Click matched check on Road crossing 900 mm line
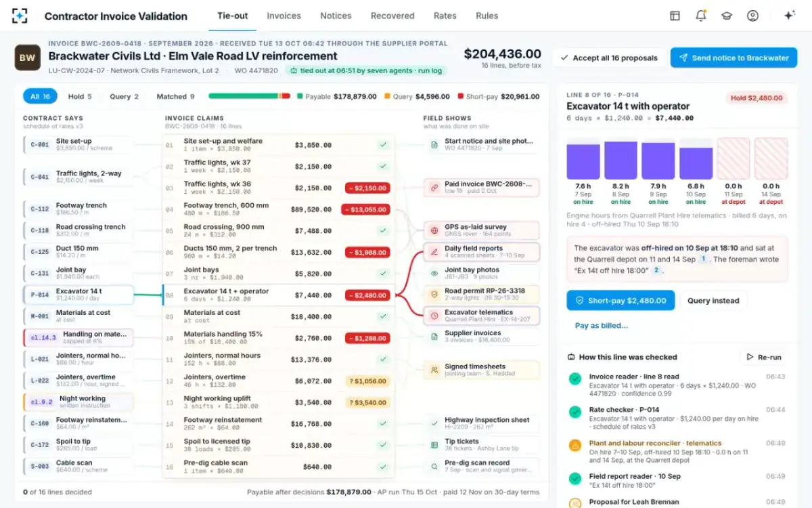 coord(383,231)
